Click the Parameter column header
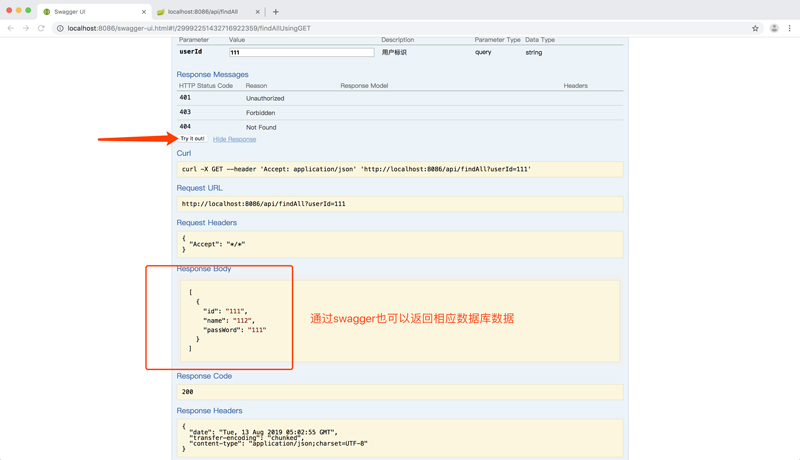The height and width of the screenshot is (460, 800). click(x=194, y=40)
